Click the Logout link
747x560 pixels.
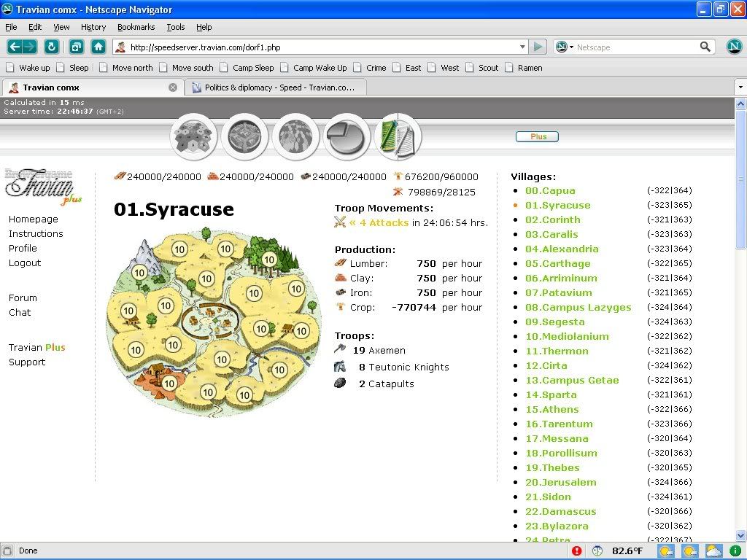click(x=25, y=262)
